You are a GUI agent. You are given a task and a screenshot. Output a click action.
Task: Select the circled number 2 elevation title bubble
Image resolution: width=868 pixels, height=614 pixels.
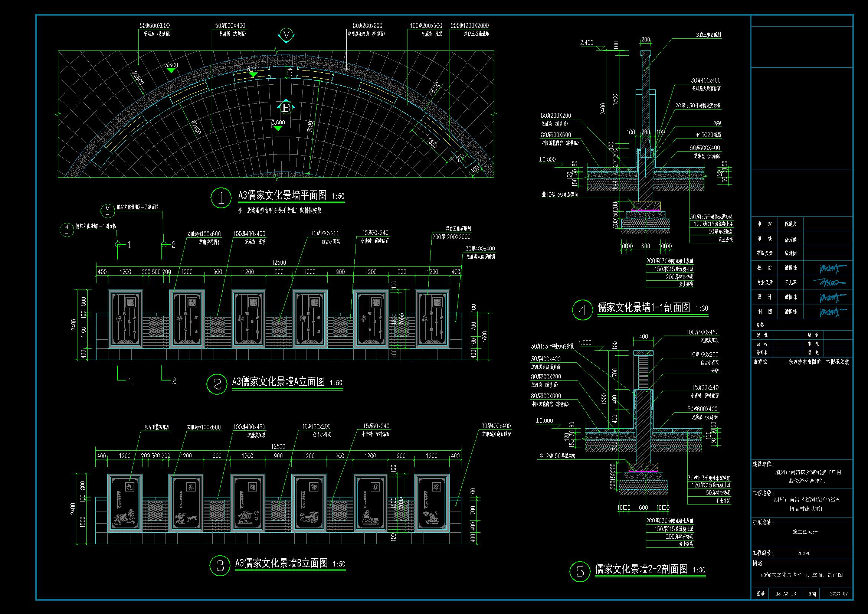point(217,384)
